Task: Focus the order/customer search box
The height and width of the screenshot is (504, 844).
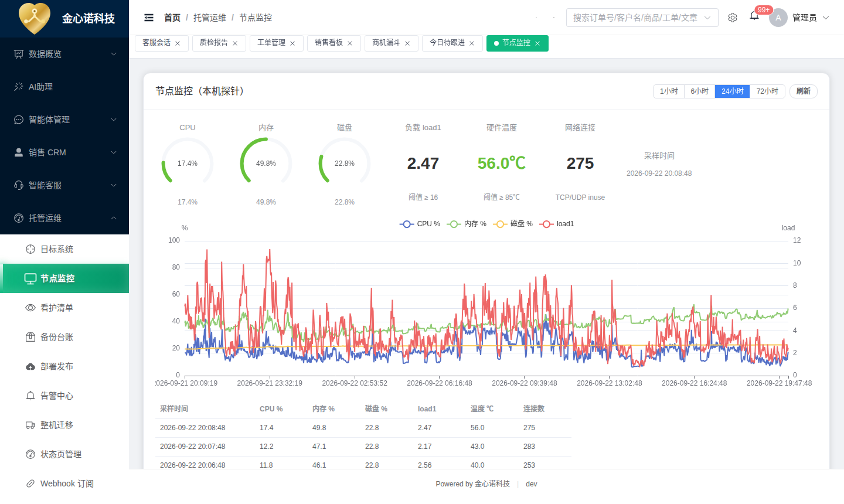Action: 642,18
